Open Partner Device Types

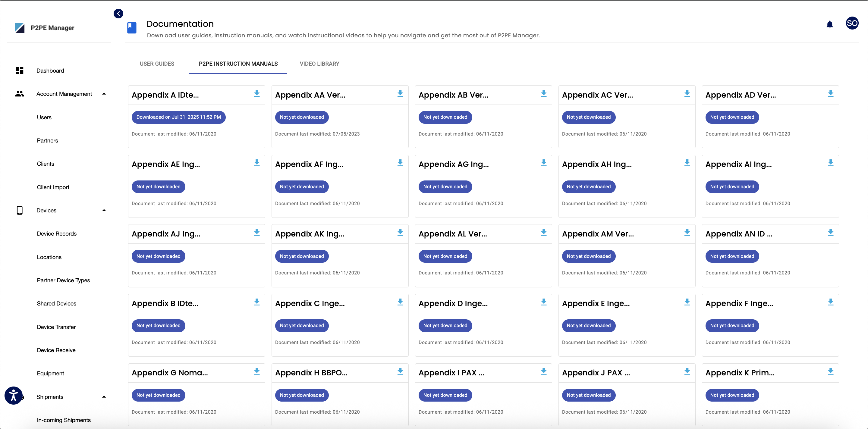tap(63, 280)
